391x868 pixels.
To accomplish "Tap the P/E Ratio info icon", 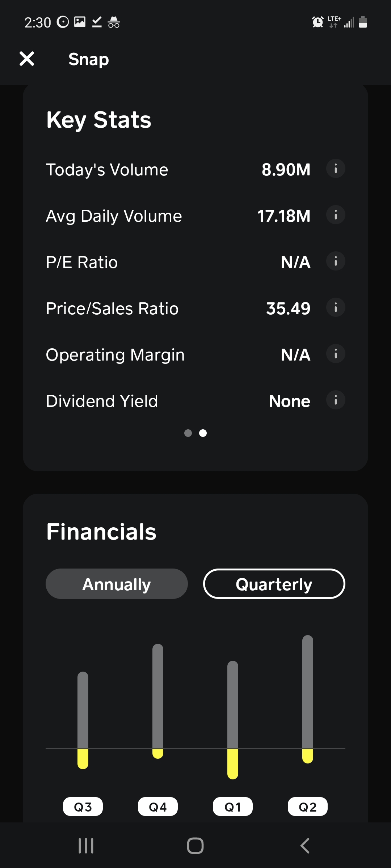I will (x=336, y=261).
